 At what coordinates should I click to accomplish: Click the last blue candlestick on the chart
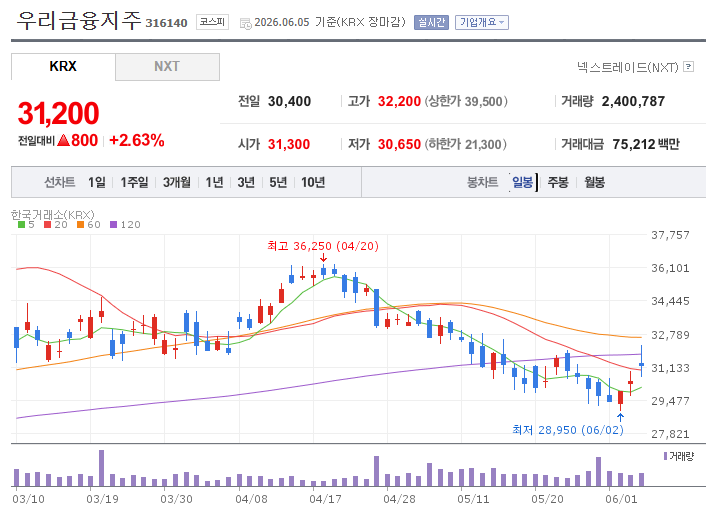coord(641,361)
